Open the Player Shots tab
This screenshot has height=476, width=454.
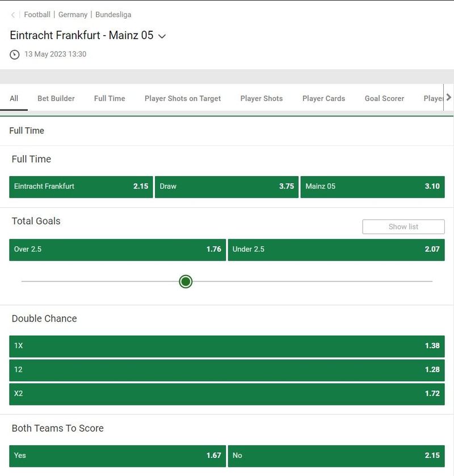pos(262,98)
